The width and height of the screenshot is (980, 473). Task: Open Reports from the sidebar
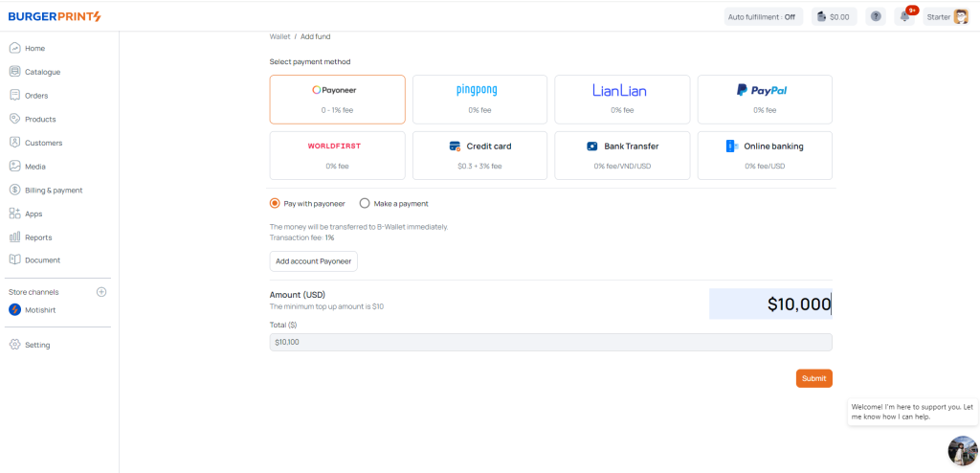point(38,236)
